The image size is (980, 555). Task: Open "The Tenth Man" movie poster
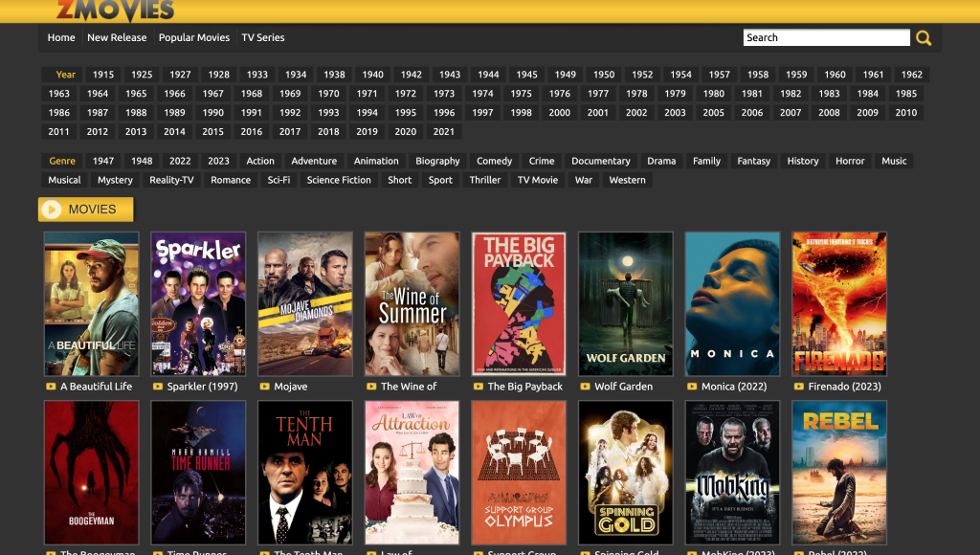tap(304, 472)
